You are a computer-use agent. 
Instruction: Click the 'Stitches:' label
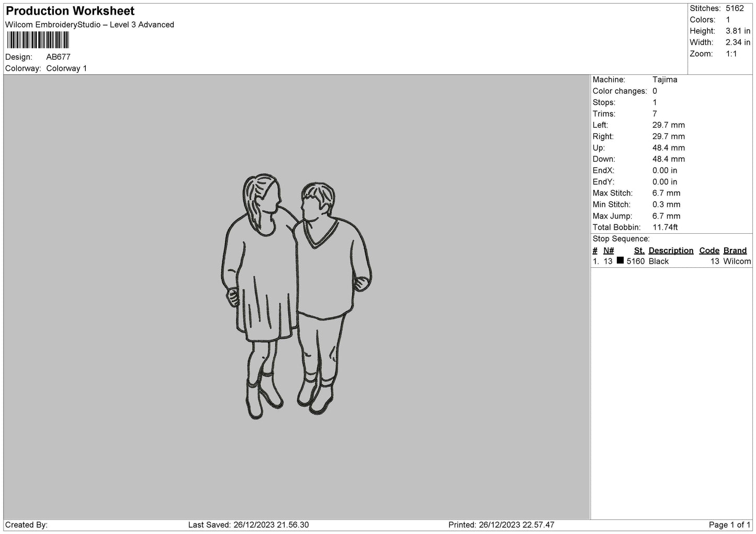[705, 8]
